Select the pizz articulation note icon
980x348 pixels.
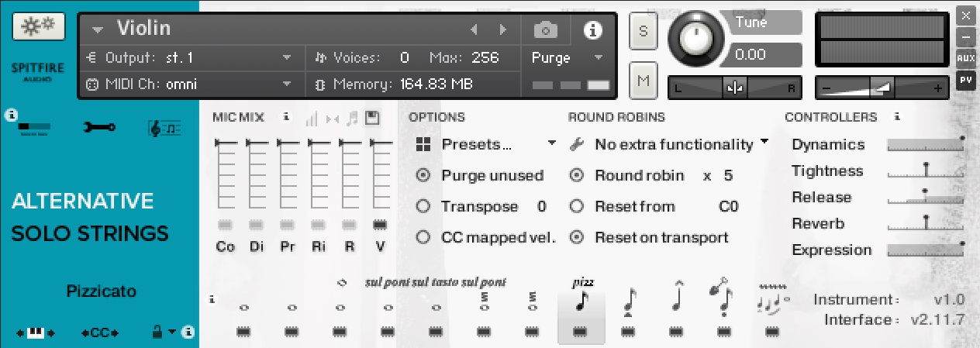click(580, 301)
